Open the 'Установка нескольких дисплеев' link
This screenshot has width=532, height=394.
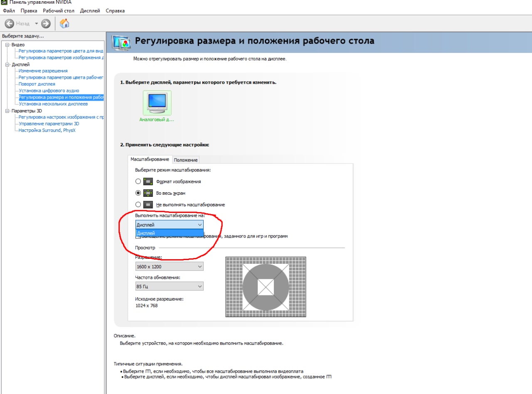point(53,104)
